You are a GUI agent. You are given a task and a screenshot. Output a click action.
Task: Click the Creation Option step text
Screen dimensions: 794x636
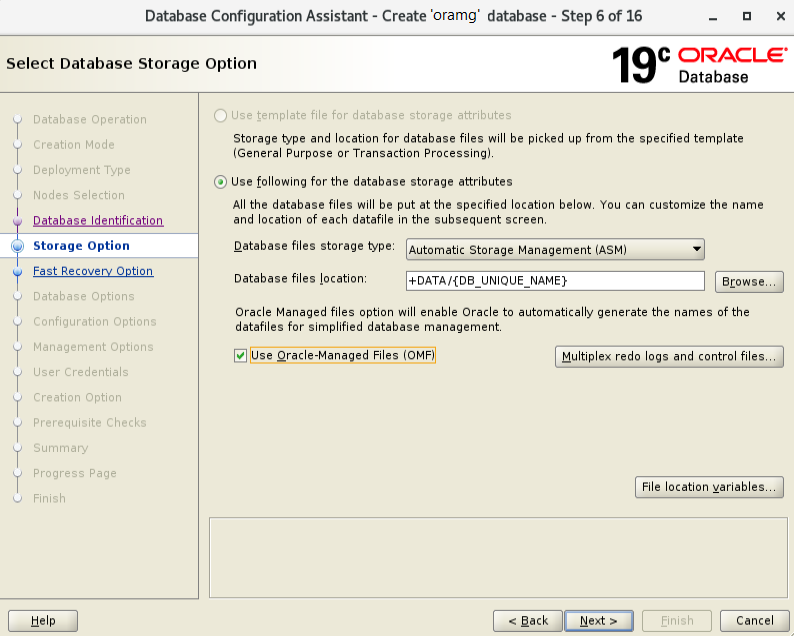pos(77,398)
